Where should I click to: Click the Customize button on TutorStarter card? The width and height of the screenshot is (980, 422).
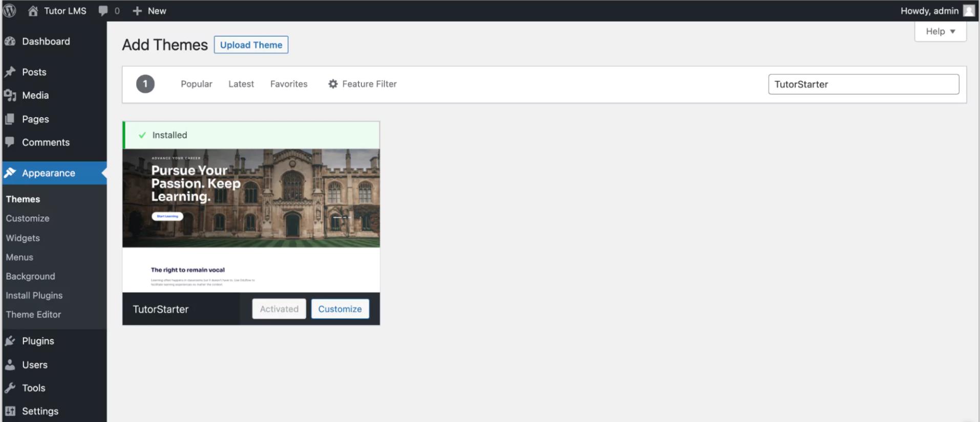tap(340, 309)
